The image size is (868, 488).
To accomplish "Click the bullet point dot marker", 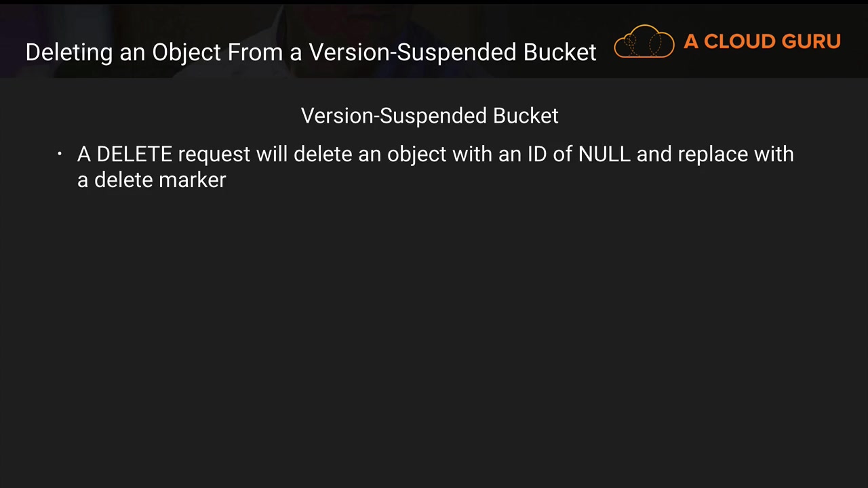I will pos(60,155).
